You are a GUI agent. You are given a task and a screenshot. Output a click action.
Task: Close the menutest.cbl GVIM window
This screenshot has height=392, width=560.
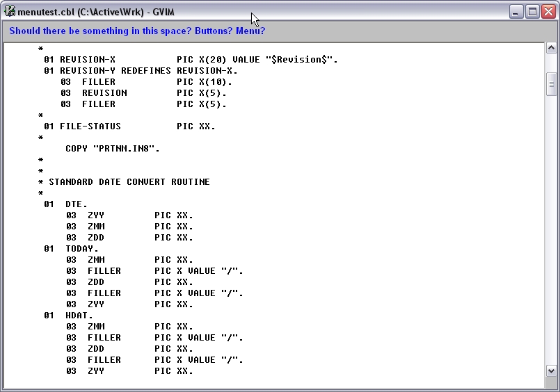[x=548, y=12]
